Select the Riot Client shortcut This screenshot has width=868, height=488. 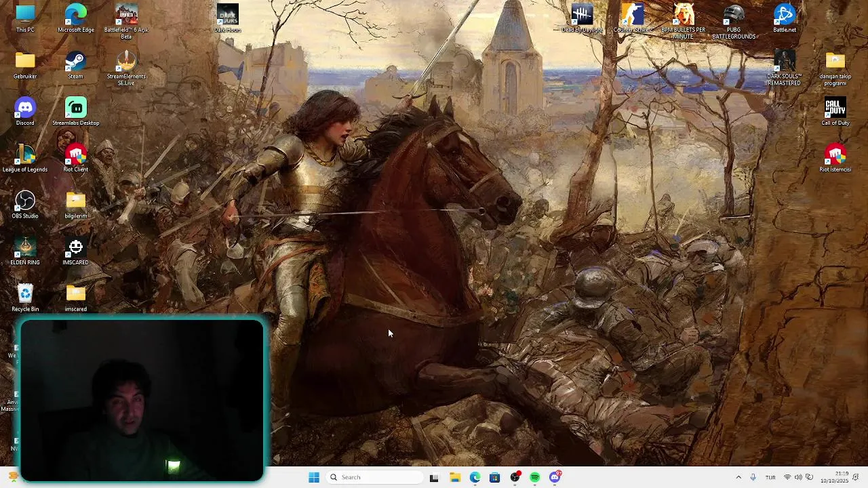click(x=75, y=158)
